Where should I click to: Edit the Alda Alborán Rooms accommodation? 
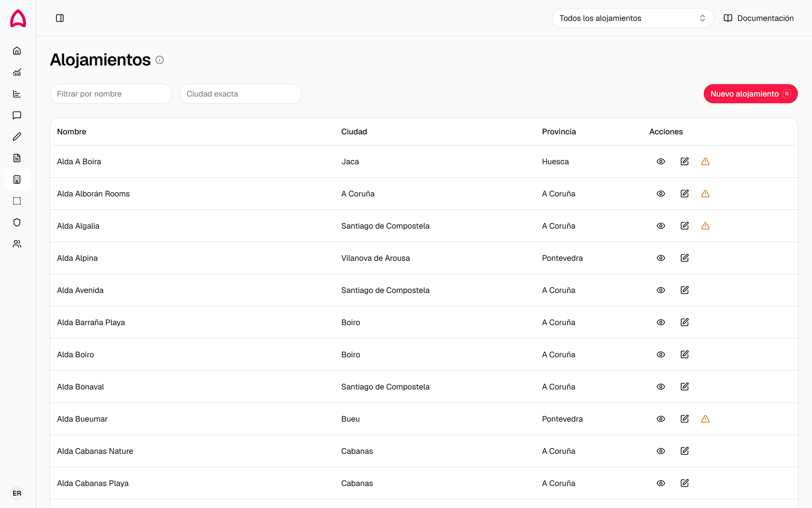pyautogui.click(x=685, y=194)
